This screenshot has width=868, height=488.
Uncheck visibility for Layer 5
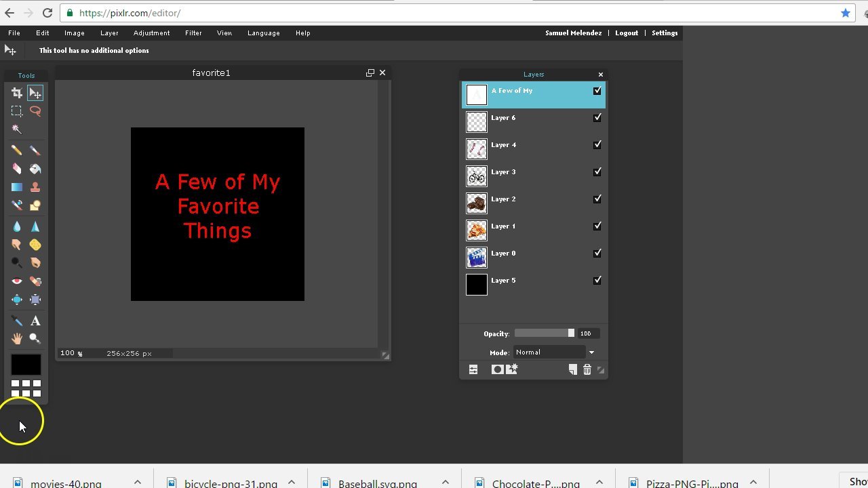tap(597, 281)
